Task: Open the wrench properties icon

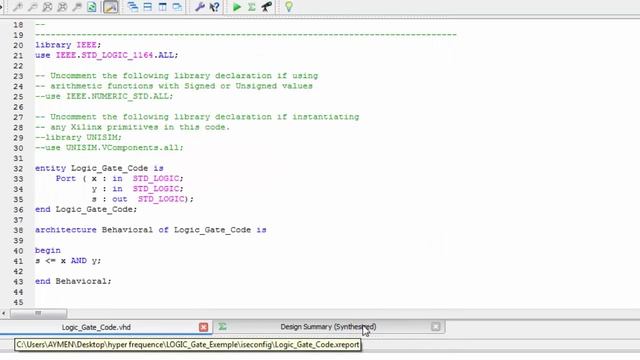Action: [x=199, y=7]
